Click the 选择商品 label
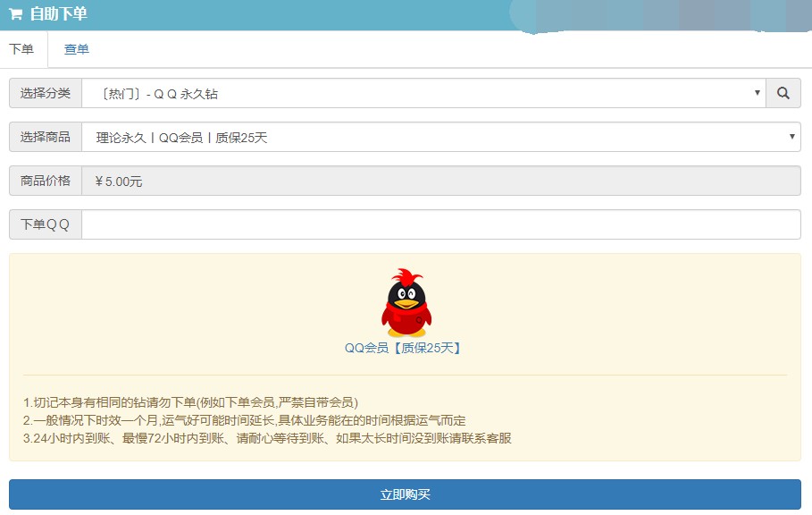Screen dimensions: 812x515 tap(46, 137)
